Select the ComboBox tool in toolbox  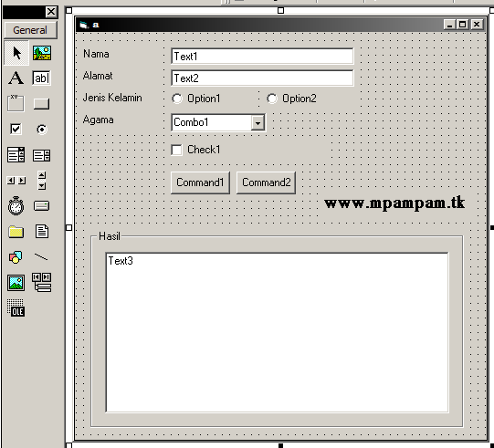click(x=16, y=154)
